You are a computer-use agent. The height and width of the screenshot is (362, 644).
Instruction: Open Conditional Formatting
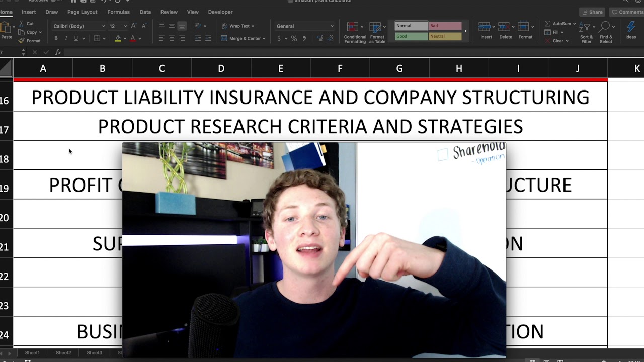pos(355,33)
